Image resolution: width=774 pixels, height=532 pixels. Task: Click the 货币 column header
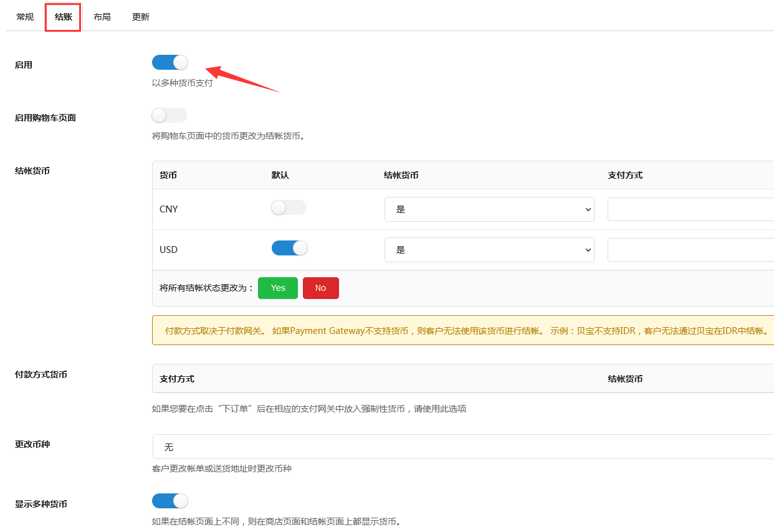click(168, 175)
